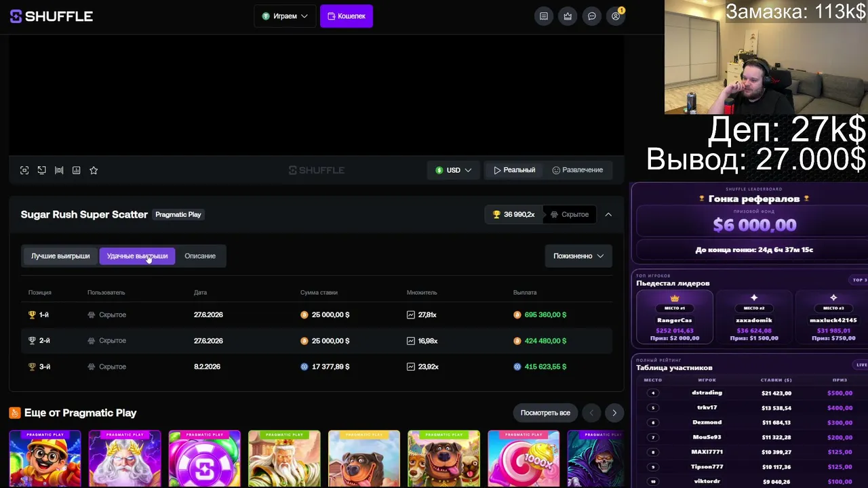Viewport: 868px width, 488px height.
Task: Click the Pragmatic Play icon beside 'Еще от'
Action: pos(14,413)
